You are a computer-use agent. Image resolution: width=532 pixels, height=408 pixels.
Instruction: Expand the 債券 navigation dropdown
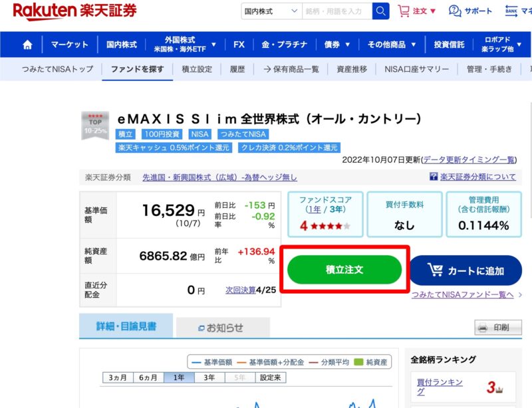(x=347, y=45)
